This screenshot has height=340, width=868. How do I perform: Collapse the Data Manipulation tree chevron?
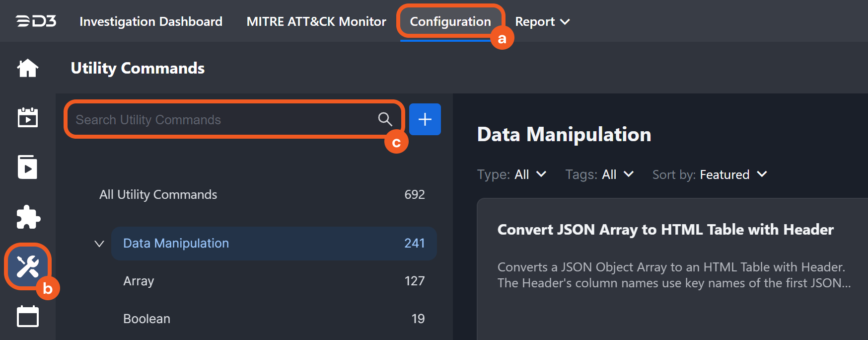coord(99,244)
